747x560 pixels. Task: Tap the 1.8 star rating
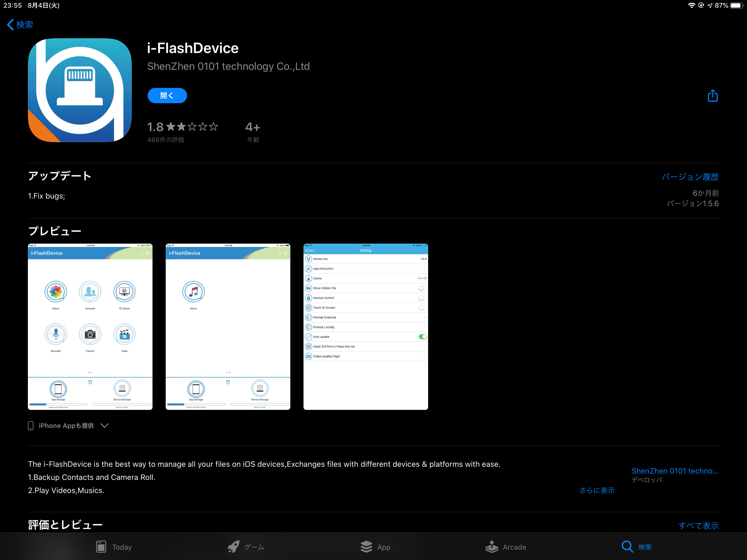click(x=182, y=127)
